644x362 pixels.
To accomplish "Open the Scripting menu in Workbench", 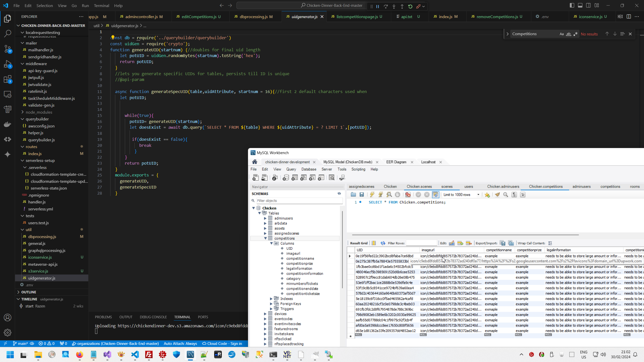I will point(358,169).
